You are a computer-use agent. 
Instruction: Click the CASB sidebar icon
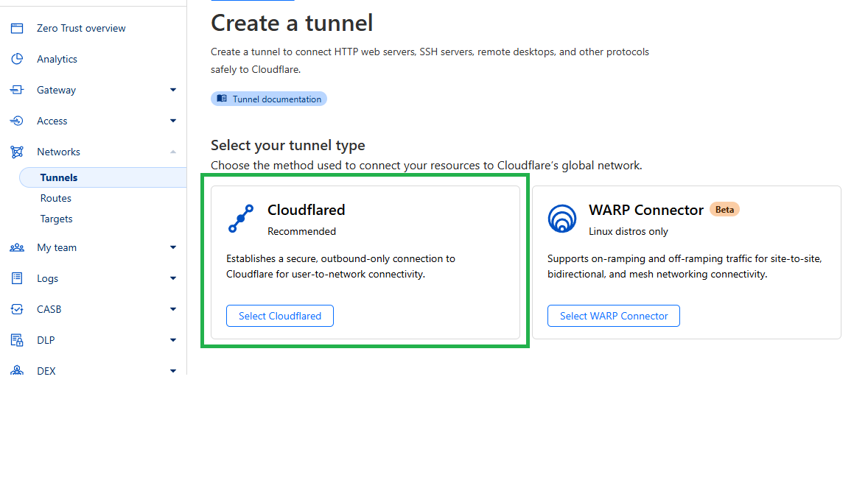17,309
